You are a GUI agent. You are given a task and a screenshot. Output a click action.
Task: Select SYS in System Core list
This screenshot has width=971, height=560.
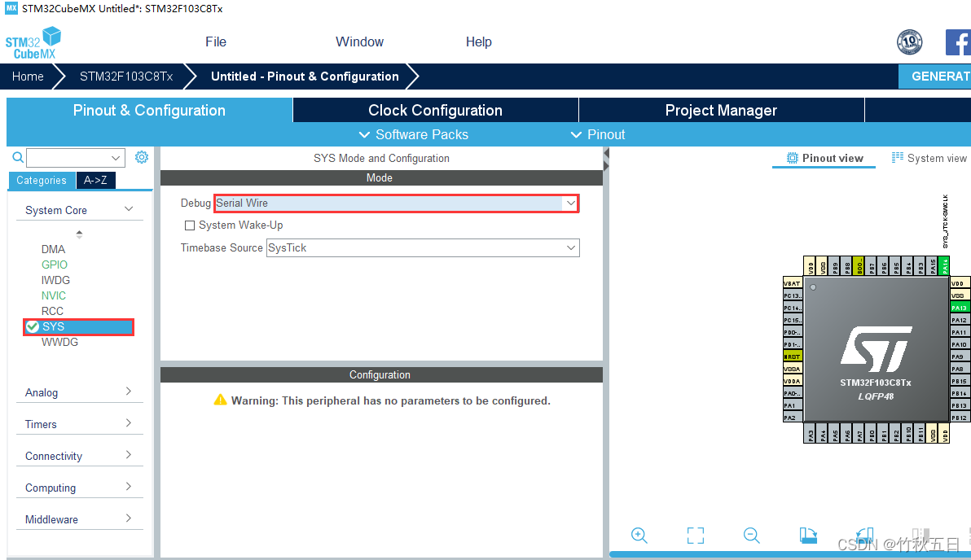79,326
